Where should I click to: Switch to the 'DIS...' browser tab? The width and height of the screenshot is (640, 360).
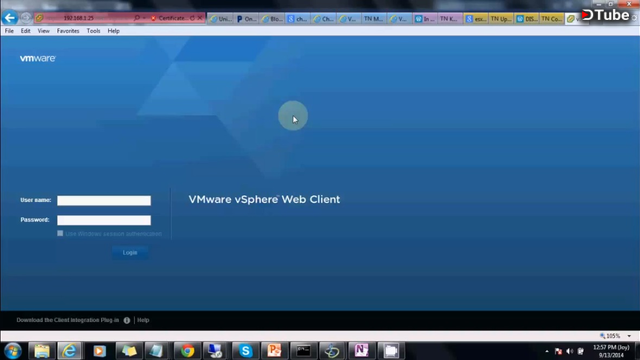click(526, 19)
